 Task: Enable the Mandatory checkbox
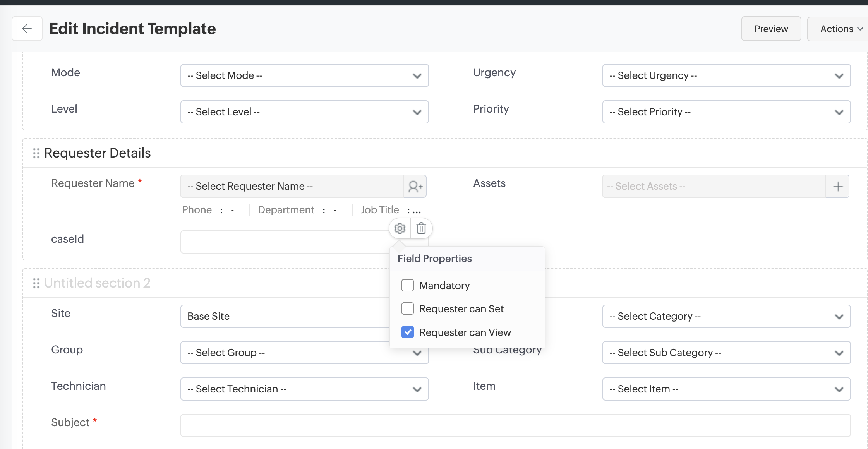408,286
